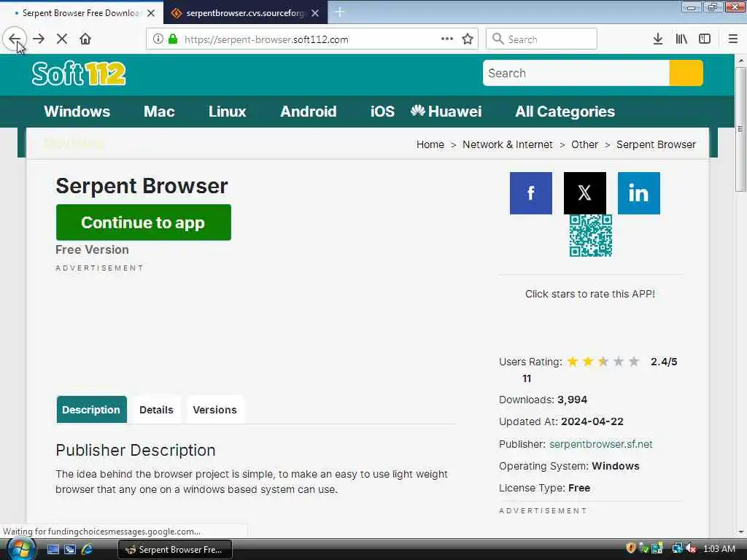Follow the Other breadcrumb link
Screen dimensions: 747x560
coord(584,144)
